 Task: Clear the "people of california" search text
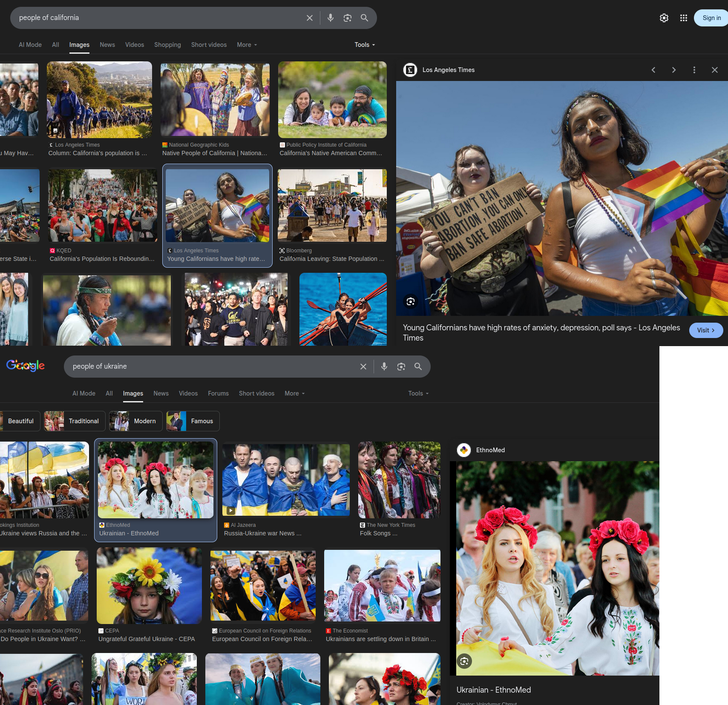(x=310, y=18)
